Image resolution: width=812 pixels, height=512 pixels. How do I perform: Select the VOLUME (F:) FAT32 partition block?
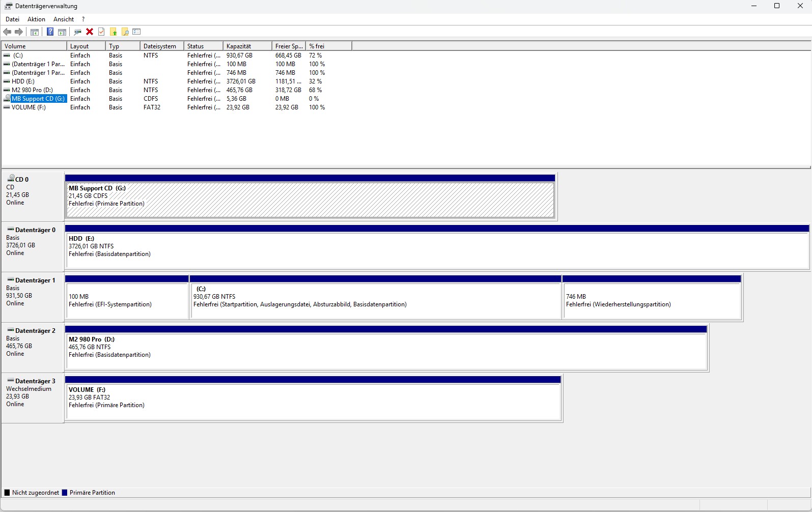[313, 398]
